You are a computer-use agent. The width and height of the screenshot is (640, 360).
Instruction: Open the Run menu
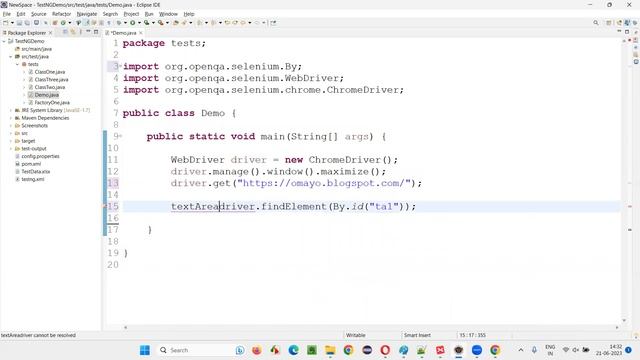[149, 14]
